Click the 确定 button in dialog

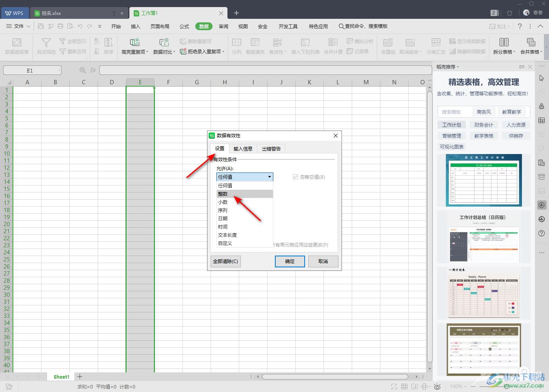click(290, 261)
